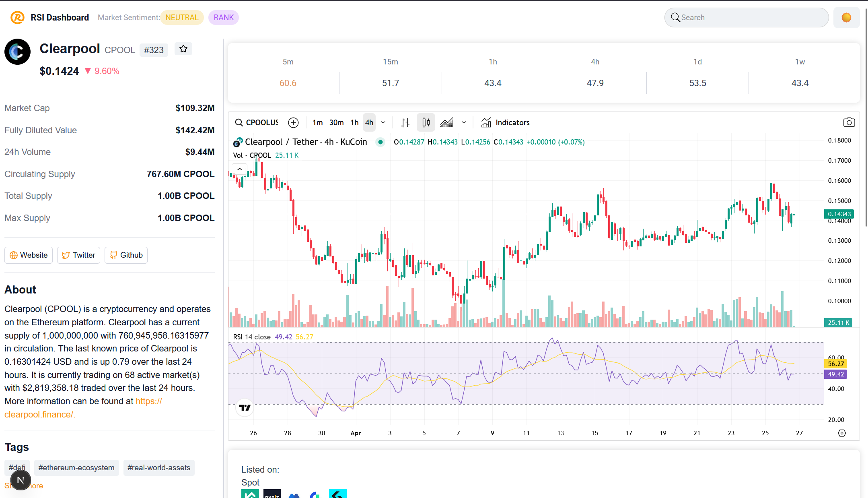This screenshot has height=498, width=868.
Task: Click the red price-change down arrow
Action: point(88,71)
